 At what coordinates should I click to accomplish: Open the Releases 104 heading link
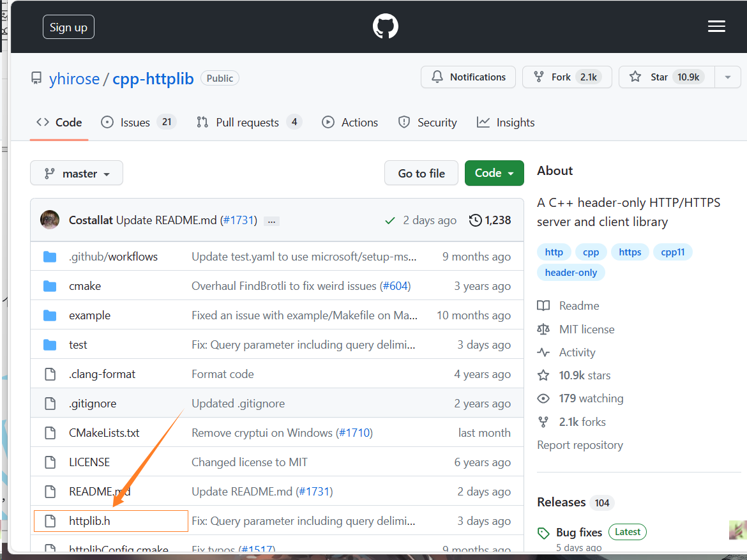[x=575, y=503]
